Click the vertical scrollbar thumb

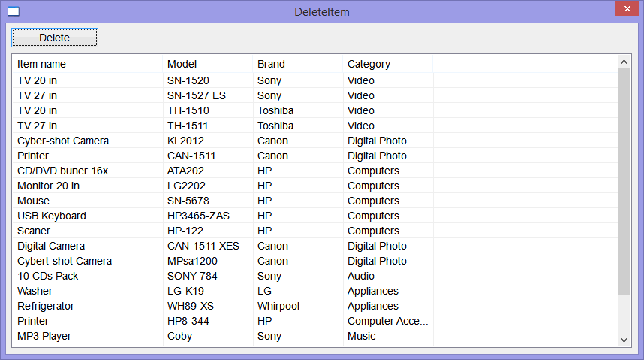[x=624, y=181]
